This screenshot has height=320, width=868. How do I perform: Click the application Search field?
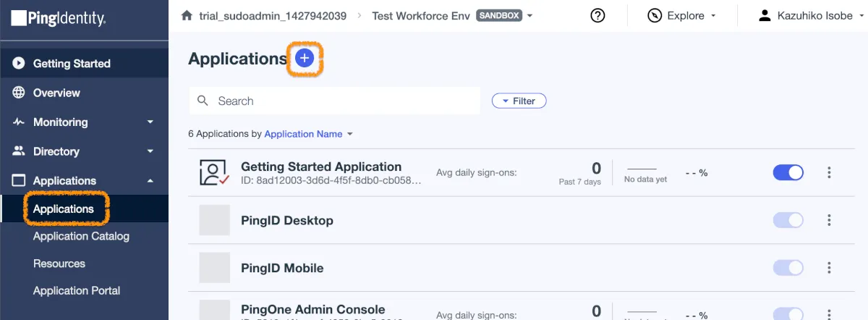pos(340,101)
